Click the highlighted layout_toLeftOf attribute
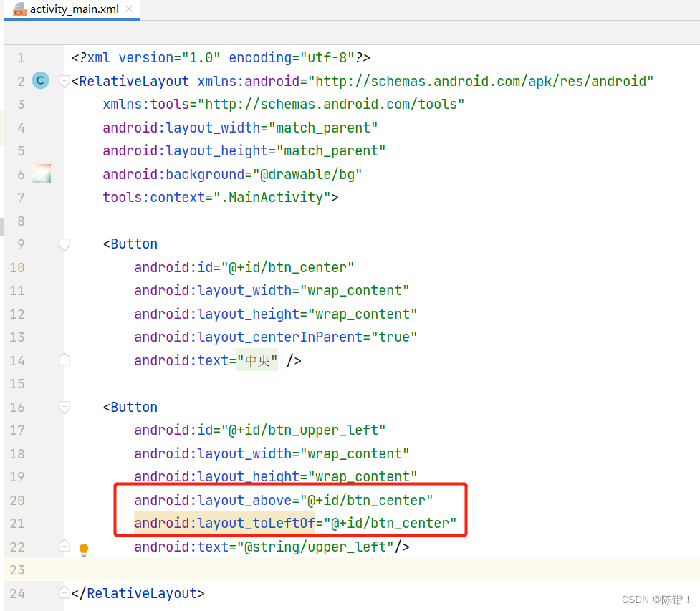The image size is (700, 611). click(225, 523)
